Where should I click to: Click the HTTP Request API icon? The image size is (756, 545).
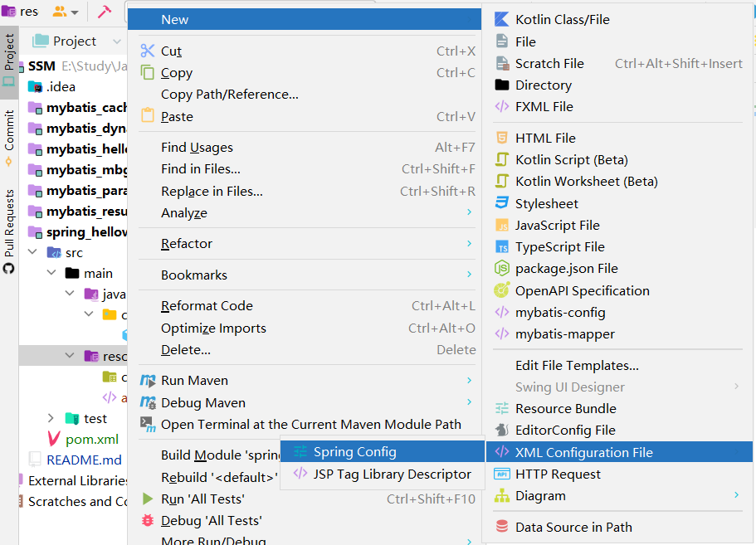502,474
